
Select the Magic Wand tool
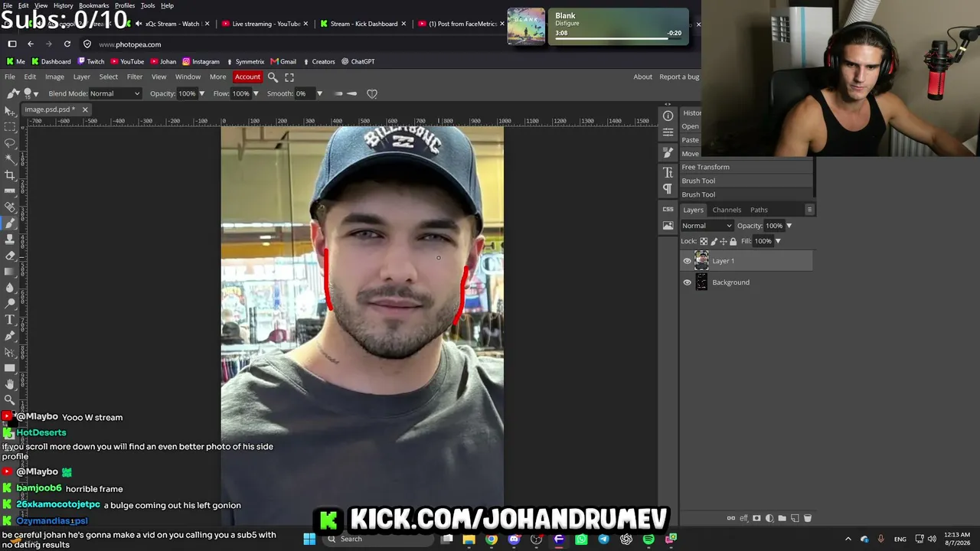point(10,159)
